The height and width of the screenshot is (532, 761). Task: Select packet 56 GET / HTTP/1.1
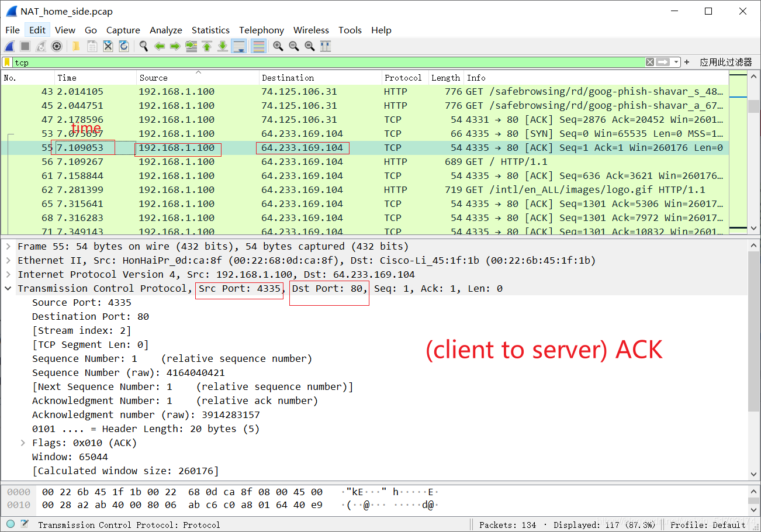pyautogui.click(x=365, y=161)
